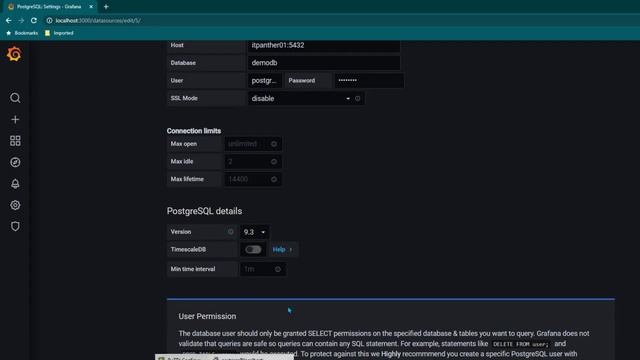640x360 pixels.
Task: Open the Configuration gear icon
Action: [15, 205]
